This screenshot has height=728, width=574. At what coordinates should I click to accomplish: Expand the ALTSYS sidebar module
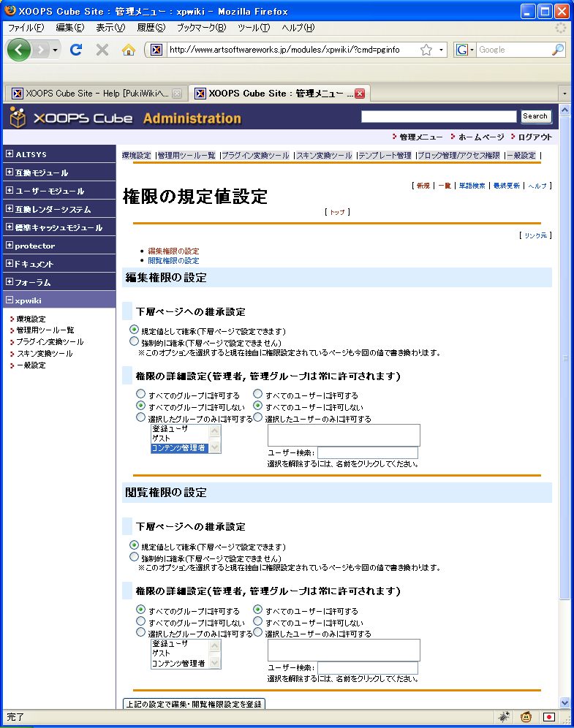[10, 154]
